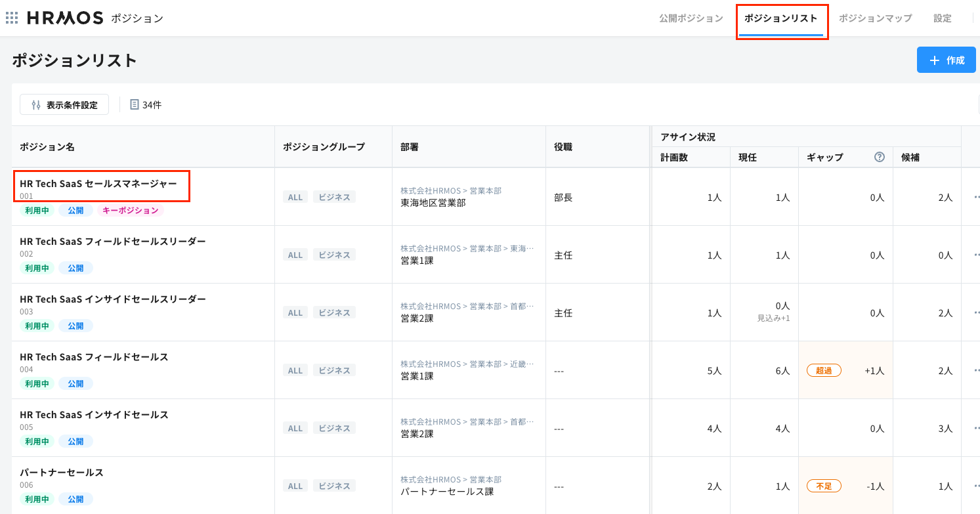Click the gap column help icon

pos(880,157)
